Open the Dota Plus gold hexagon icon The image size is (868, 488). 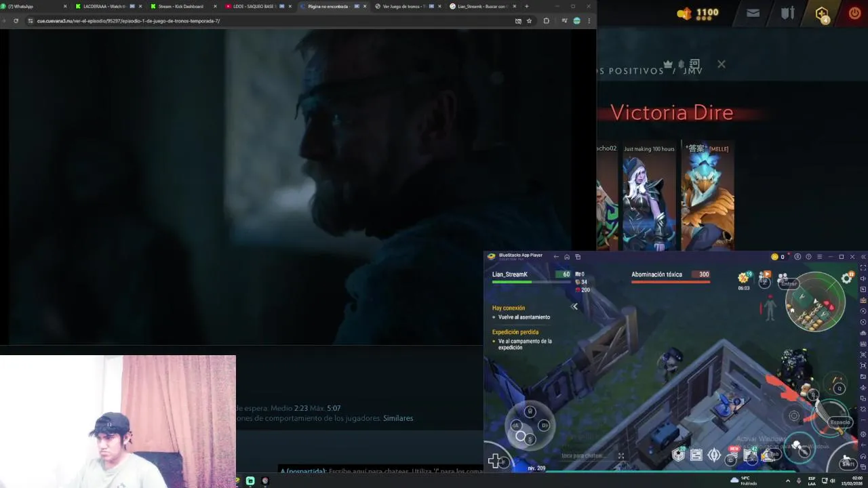pos(822,14)
